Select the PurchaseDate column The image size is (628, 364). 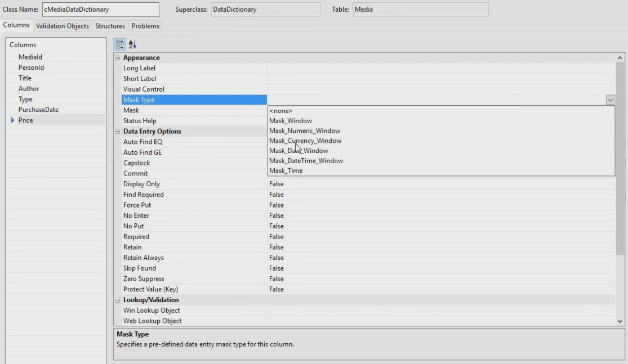click(x=38, y=110)
